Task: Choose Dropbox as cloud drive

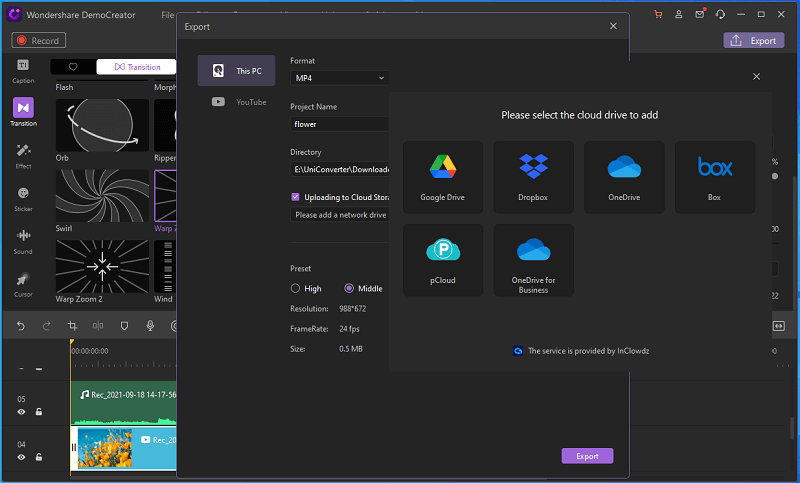Action: 533,177
